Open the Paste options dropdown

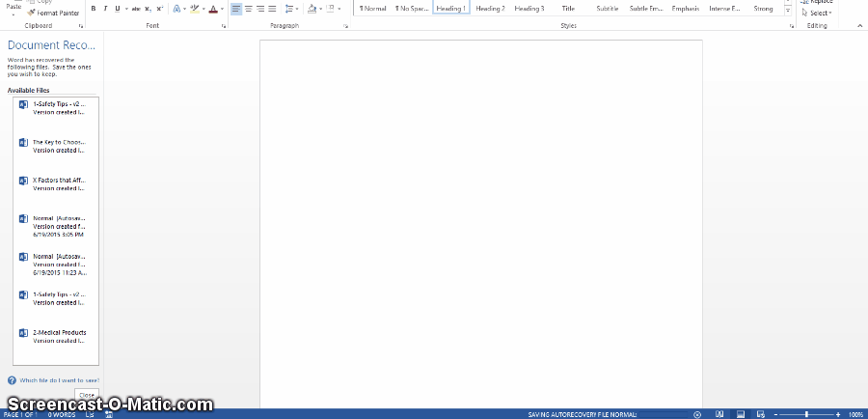click(x=14, y=14)
